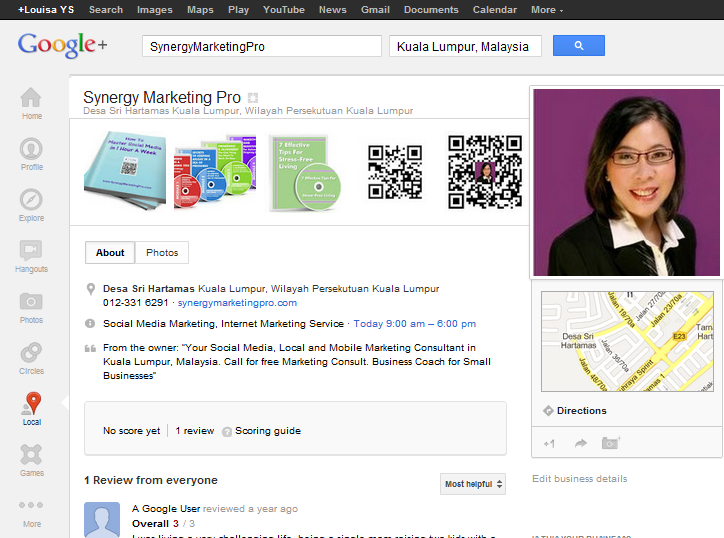Select the Local map pin icon
This screenshot has width=724, height=538.
tap(32, 402)
